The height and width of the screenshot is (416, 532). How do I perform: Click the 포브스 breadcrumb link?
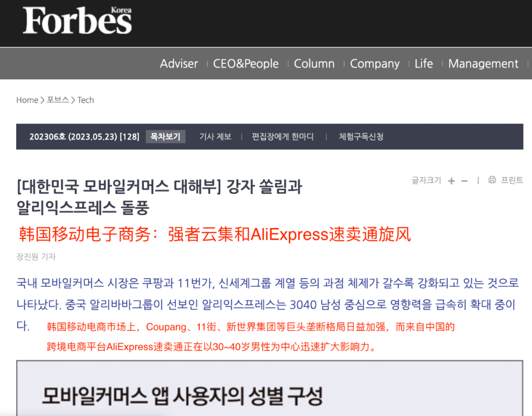pyautogui.click(x=58, y=100)
